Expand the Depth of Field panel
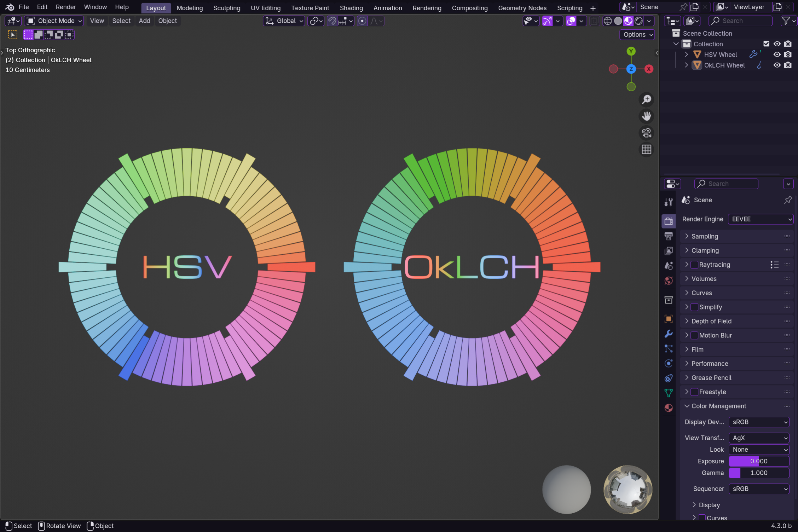Image resolution: width=798 pixels, height=532 pixels. click(x=711, y=321)
